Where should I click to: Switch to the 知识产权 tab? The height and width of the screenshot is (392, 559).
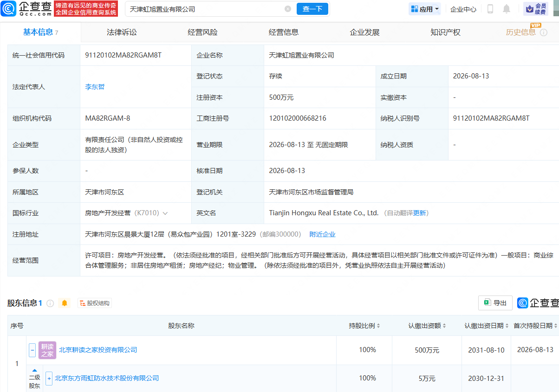pyautogui.click(x=445, y=32)
